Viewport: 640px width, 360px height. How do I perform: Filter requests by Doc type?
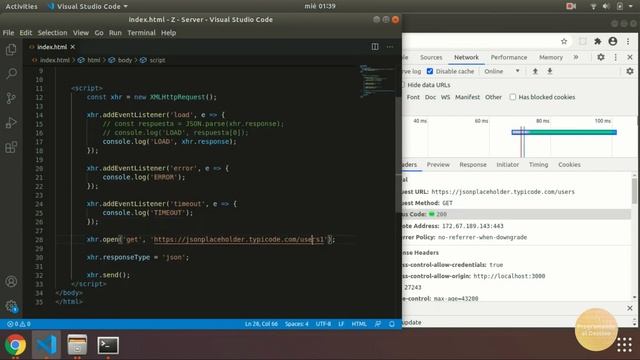point(430,97)
